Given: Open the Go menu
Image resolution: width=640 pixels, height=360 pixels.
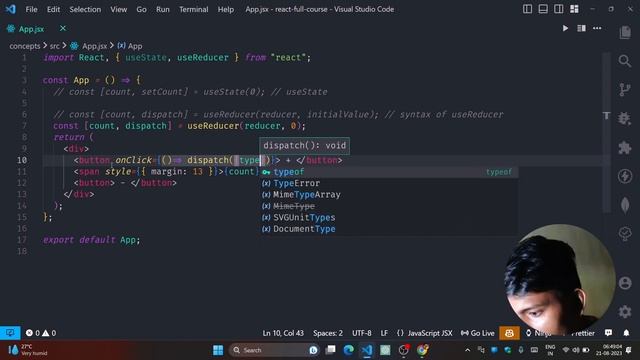Looking at the screenshot, I should 142,9.
